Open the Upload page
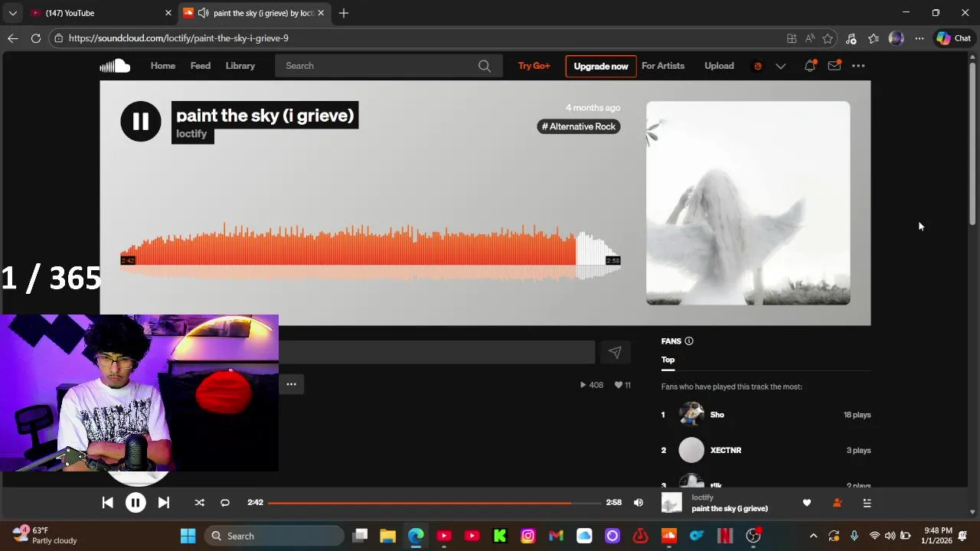 719,66
